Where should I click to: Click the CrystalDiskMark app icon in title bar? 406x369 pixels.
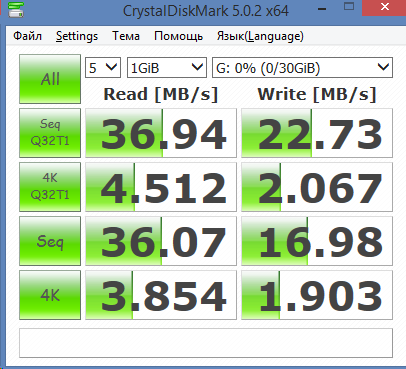[15, 10]
